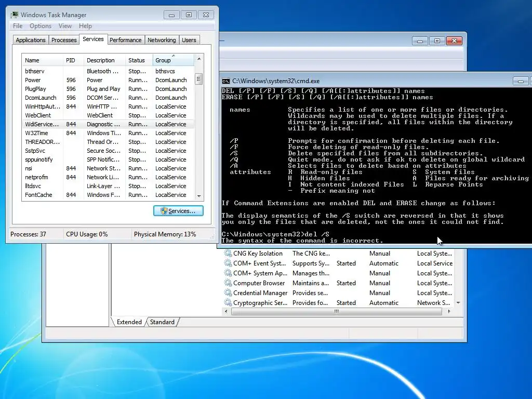Click the CNG Key Isolation gear icon

coord(228,254)
